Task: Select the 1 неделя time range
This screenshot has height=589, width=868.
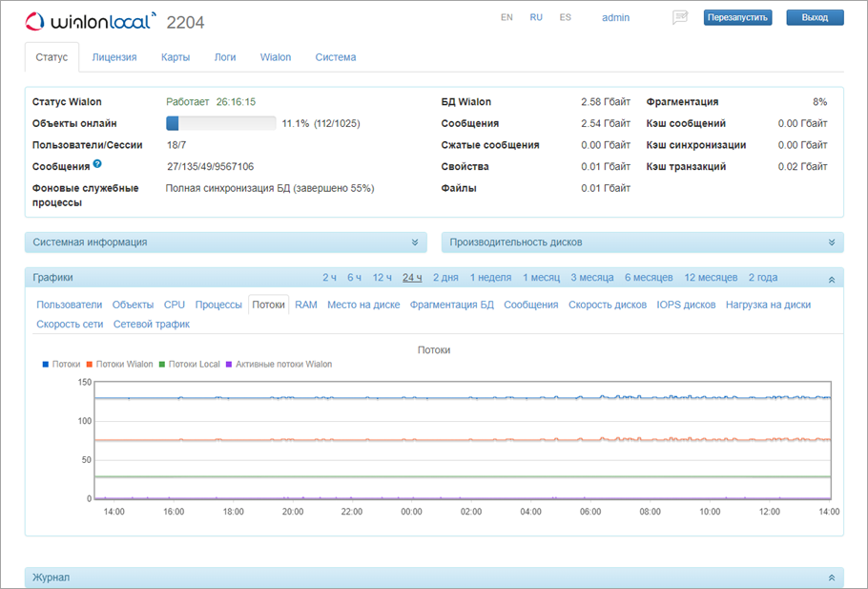Action: 490,278
